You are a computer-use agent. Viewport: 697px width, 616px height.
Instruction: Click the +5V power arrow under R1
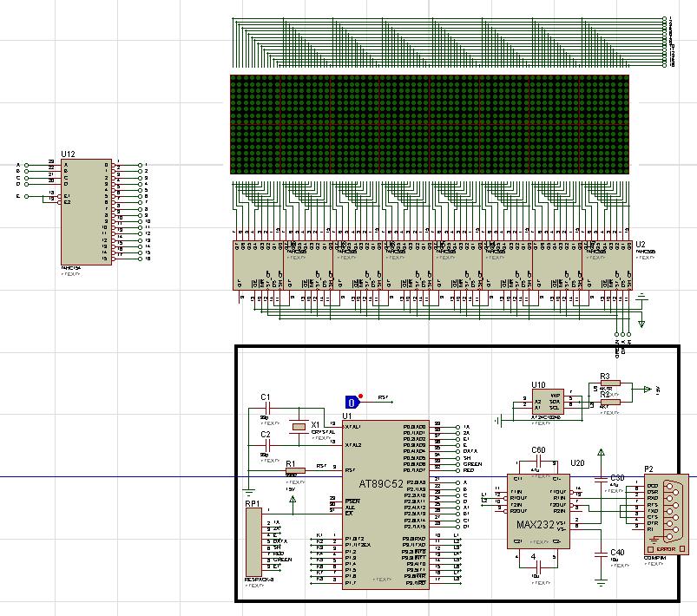click(x=293, y=500)
